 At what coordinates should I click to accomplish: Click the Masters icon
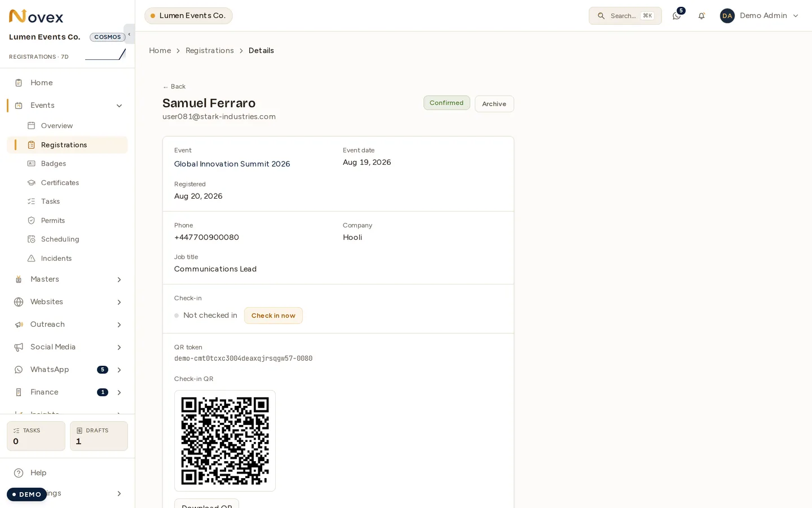pos(19,279)
